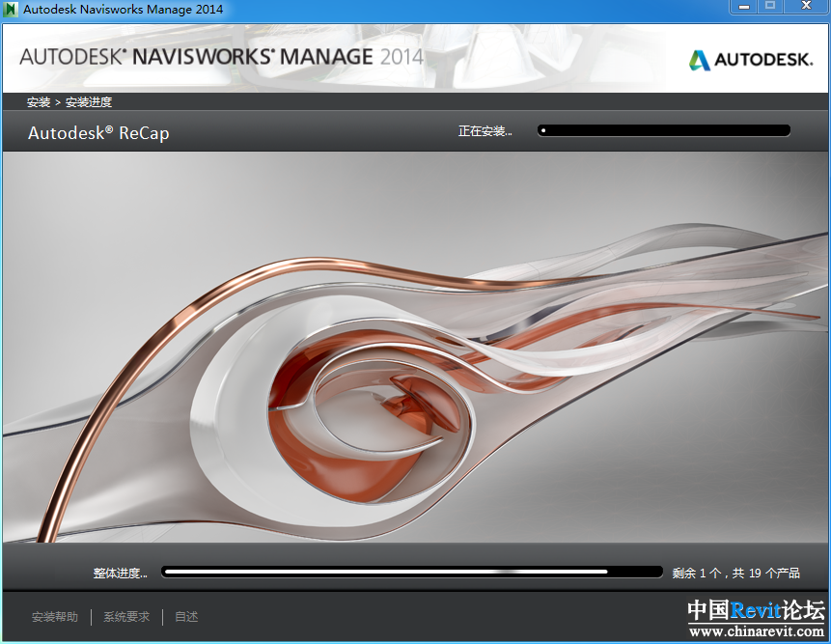Click the AUTODESK wordmark in the header
This screenshot has width=831, height=644.
point(762,60)
